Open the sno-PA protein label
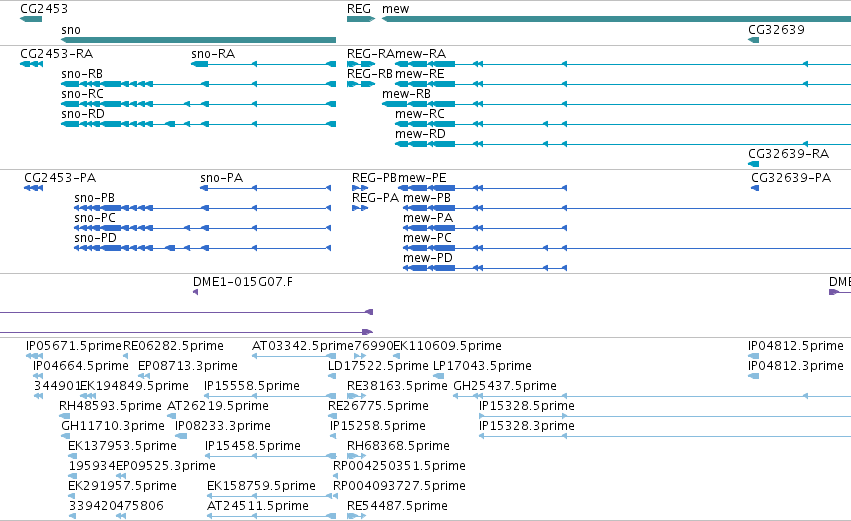This screenshot has width=851, height=521. tap(221, 178)
